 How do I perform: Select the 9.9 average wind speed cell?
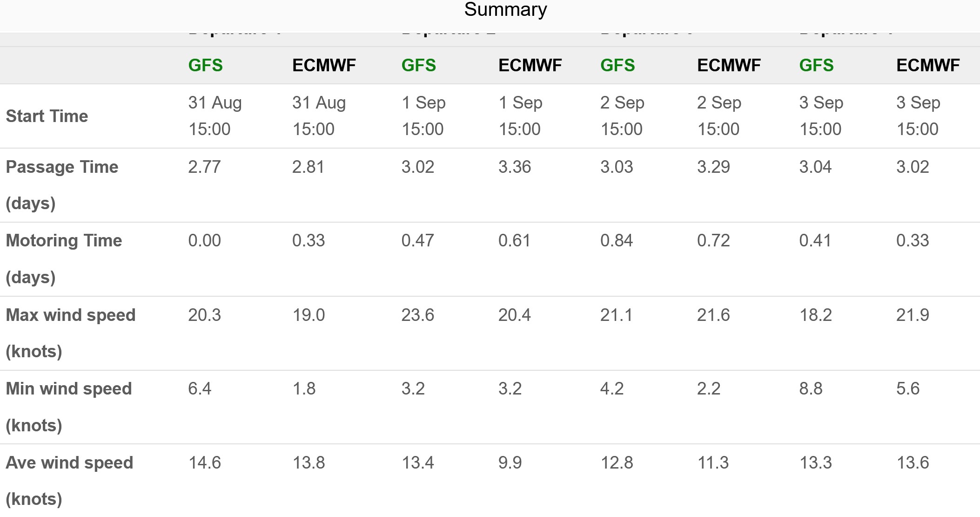[x=510, y=463]
